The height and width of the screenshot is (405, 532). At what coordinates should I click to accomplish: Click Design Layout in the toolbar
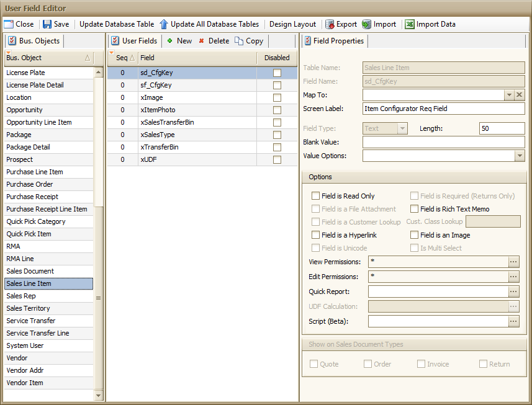(292, 24)
